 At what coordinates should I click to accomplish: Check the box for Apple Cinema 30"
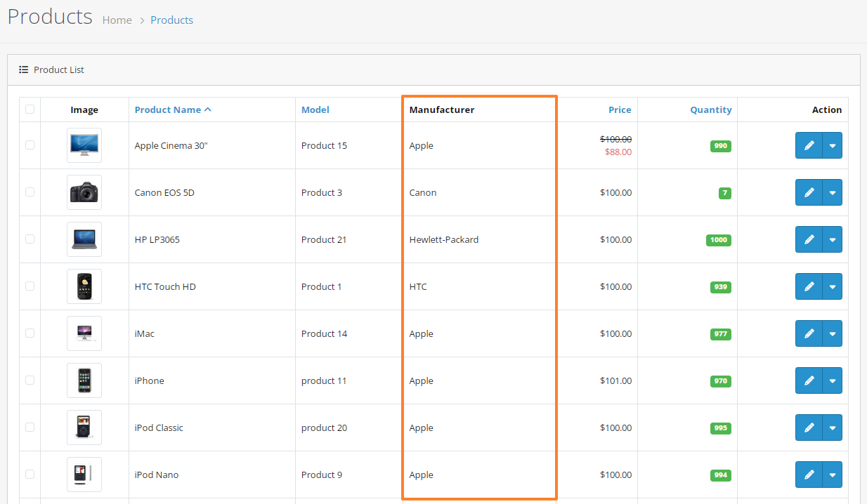tap(30, 145)
